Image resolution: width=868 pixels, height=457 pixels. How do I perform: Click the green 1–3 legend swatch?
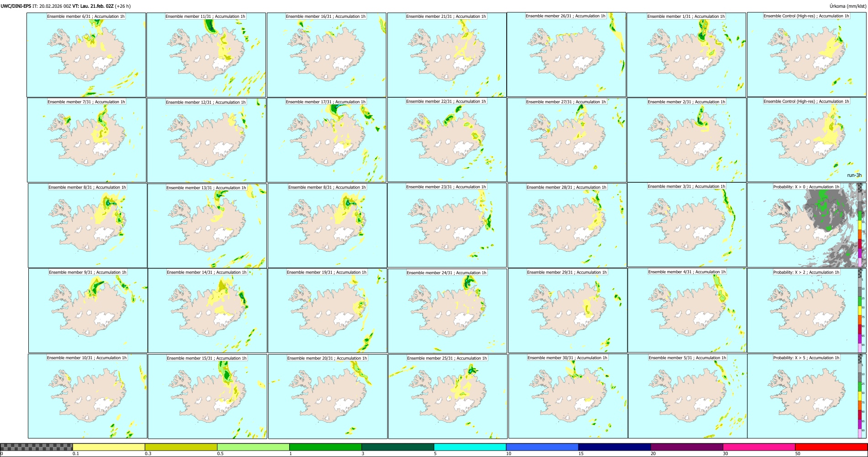pos(325,447)
